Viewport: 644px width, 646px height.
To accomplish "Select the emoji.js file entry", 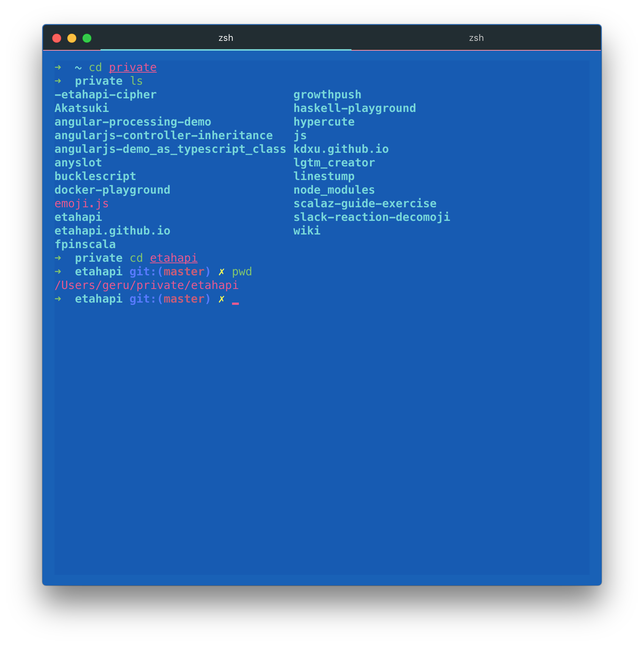I will click(82, 203).
